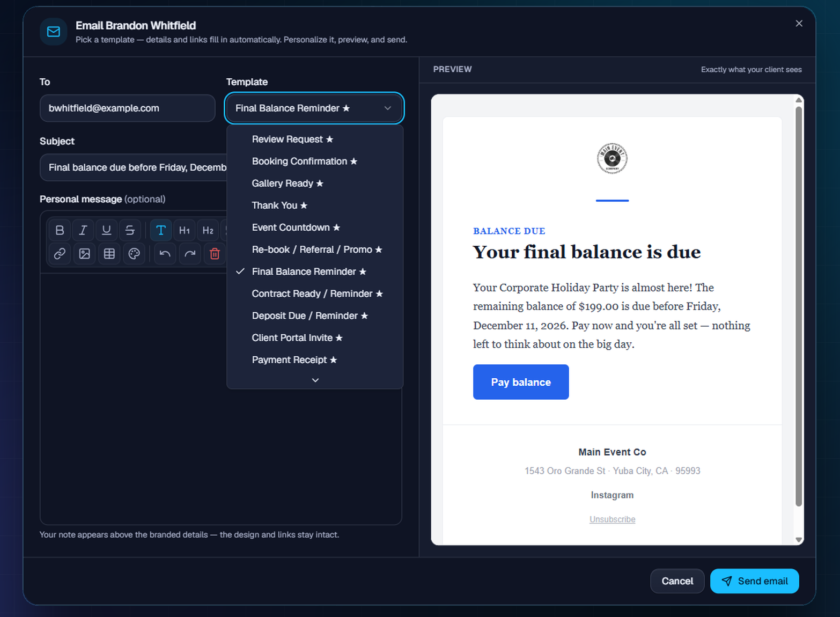Click inside the personal message text area
This screenshot has height=617, width=840.
point(220,399)
